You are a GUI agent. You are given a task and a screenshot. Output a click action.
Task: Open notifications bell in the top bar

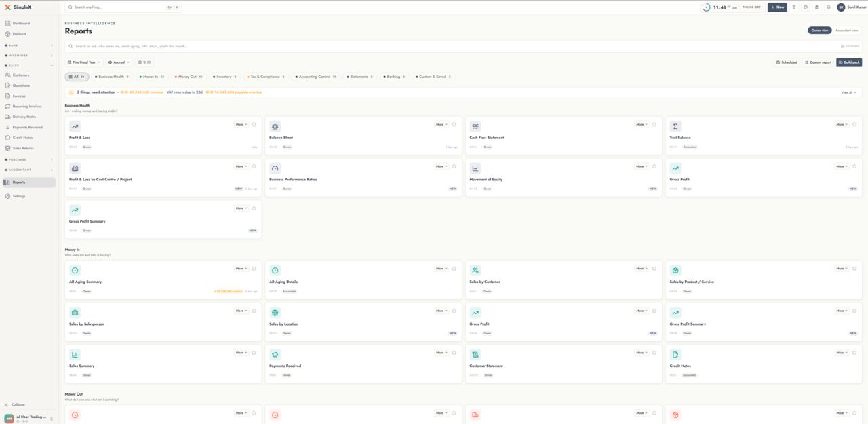(829, 7)
